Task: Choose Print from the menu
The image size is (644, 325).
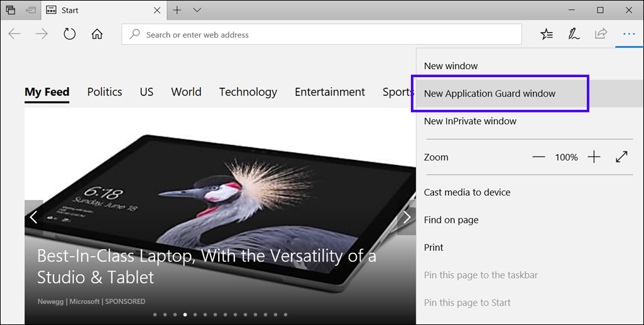Action: [530, 247]
